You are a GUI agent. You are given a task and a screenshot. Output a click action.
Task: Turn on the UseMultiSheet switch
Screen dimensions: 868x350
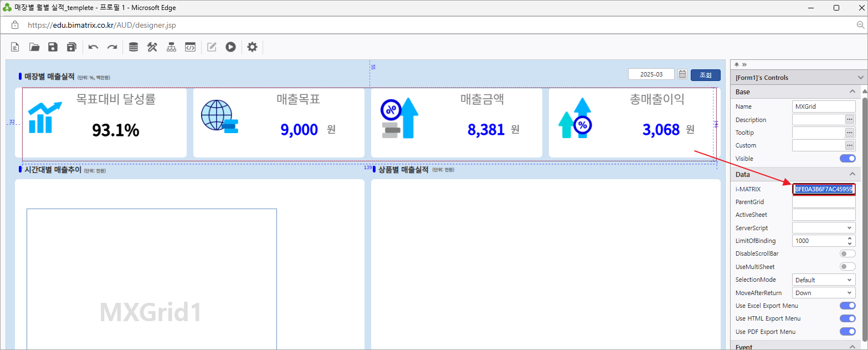tap(848, 267)
